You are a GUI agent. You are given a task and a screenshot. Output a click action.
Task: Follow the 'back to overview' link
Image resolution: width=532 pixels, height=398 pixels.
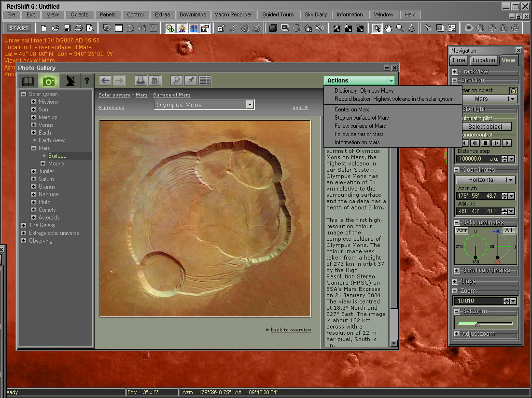click(x=291, y=330)
